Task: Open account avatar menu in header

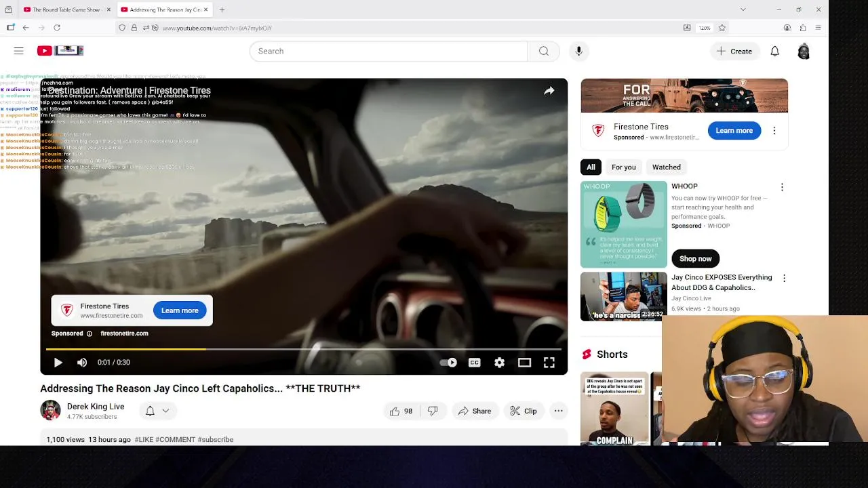Action: [804, 52]
